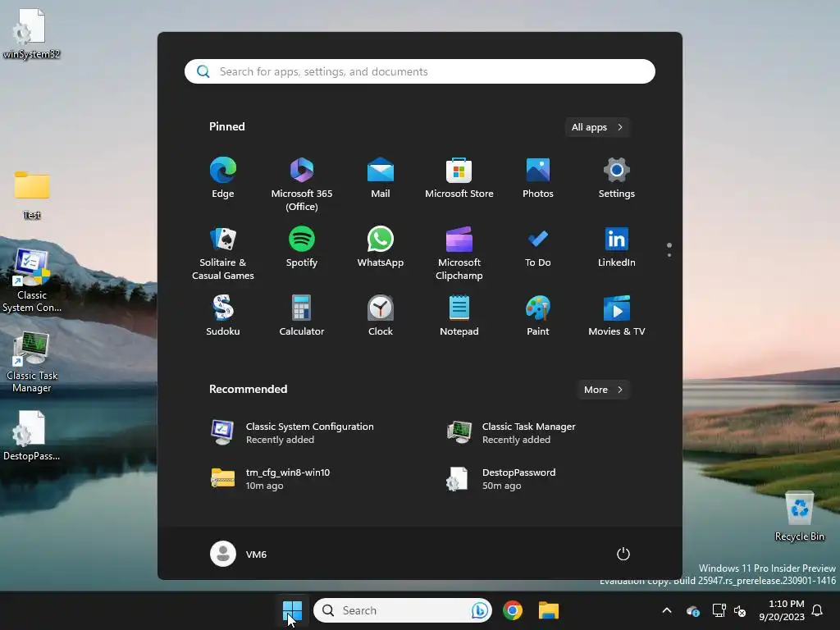Click the taskbar Search box
The width and height of the screenshot is (840, 630).
coord(402,610)
